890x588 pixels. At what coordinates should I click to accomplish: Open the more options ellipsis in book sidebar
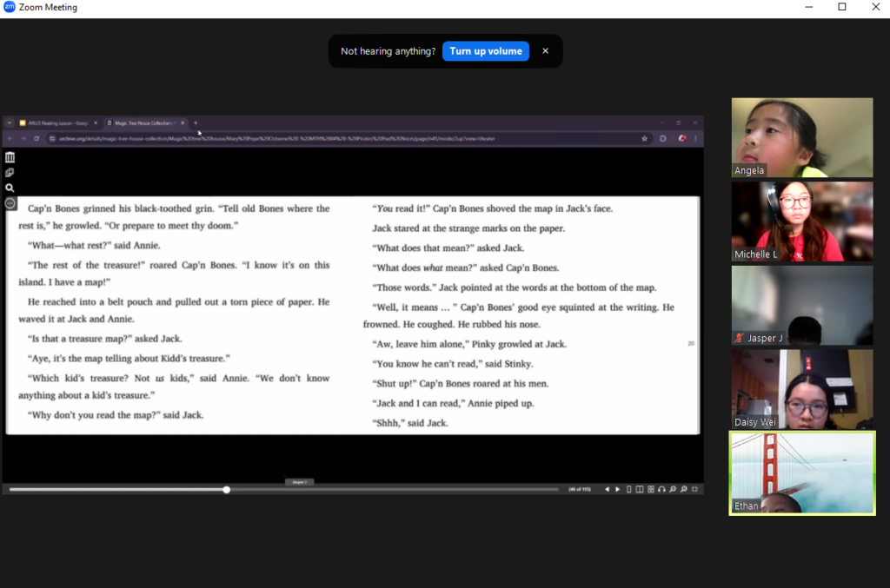coord(10,203)
